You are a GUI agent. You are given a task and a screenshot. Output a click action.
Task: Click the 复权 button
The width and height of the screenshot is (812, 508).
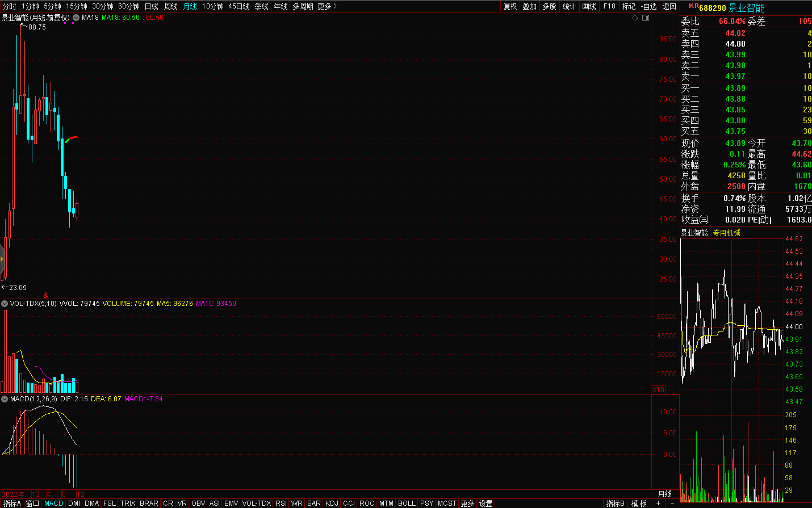(x=510, y=6)
